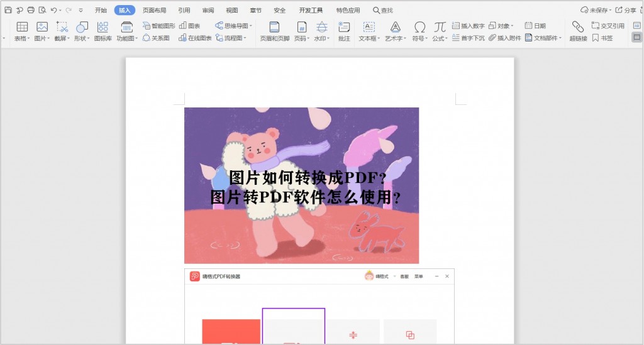The height and width of the screenshot is (345, 644).
Task: Select the 插入 (Insert) tab
Action: 125,10
